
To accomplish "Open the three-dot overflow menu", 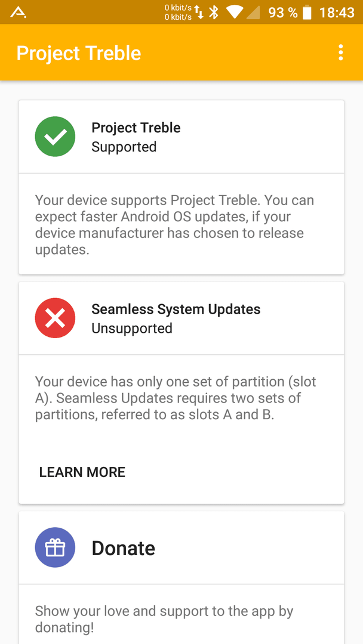I will tap(340, 53).
